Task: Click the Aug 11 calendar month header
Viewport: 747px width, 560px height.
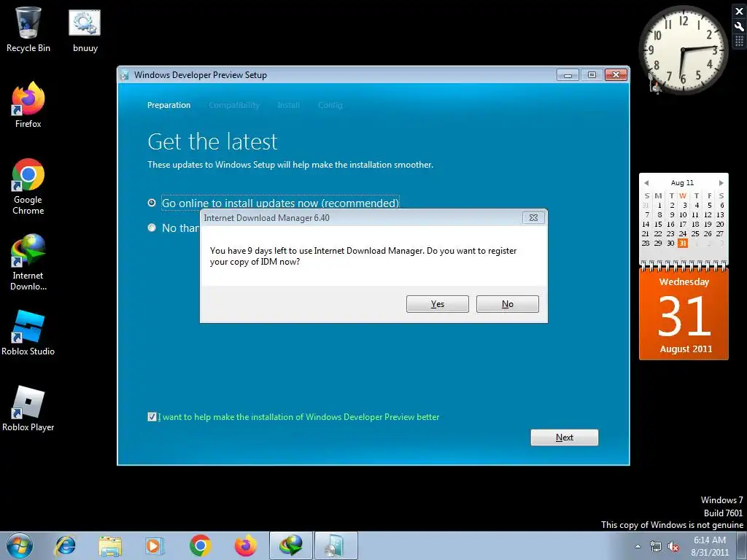Action: [x=682, y=183]
